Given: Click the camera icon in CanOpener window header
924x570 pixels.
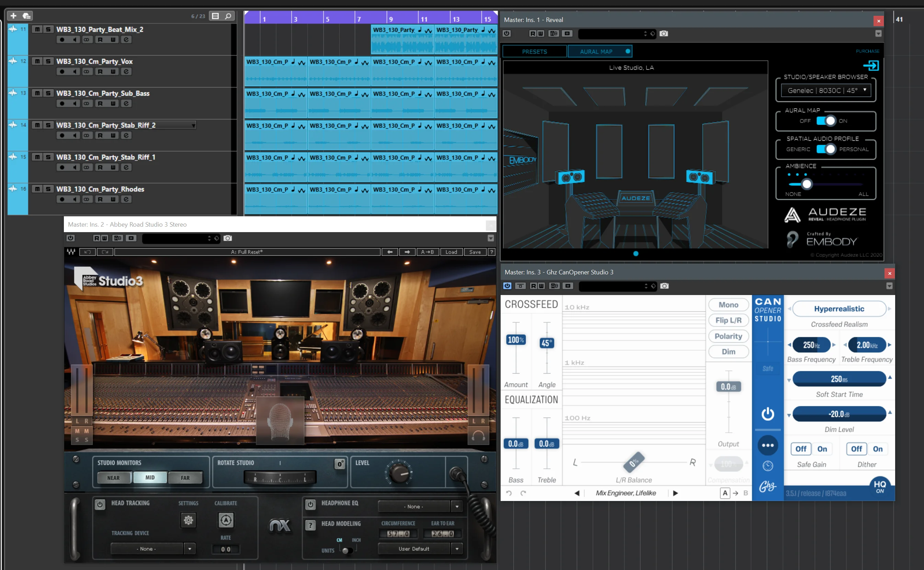Looking at the screenshot, I should click(664, 286).
